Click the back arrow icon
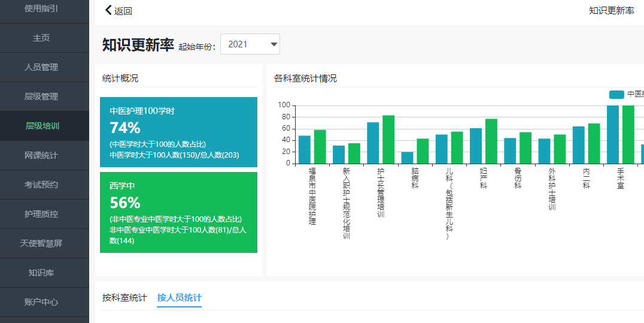The width and height of the screenshot is (644, 323). click(x=108, y=10)
